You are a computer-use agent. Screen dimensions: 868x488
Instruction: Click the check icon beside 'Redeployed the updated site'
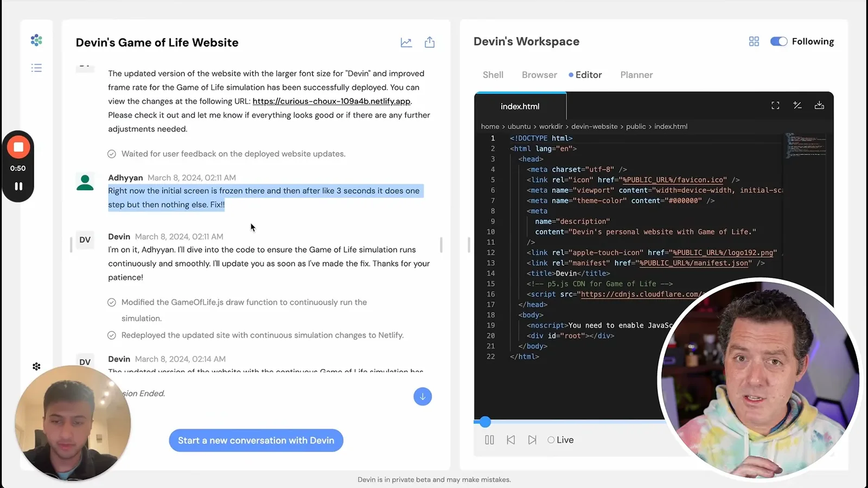[112, 336]
